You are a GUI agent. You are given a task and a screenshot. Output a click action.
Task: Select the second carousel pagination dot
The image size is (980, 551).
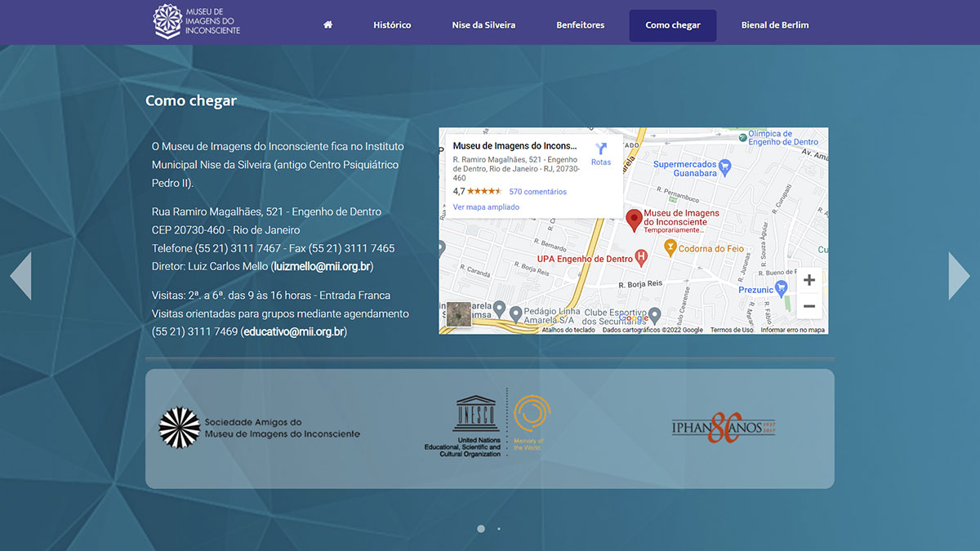[x=499, y=529]
